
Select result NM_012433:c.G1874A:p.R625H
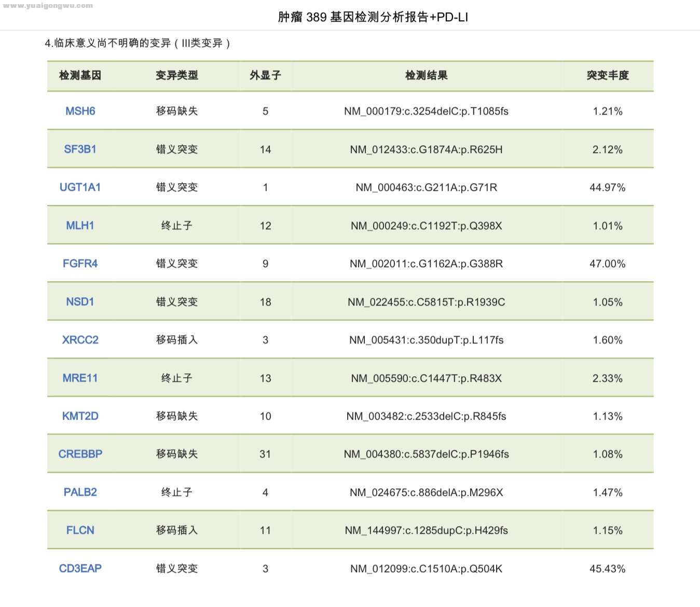427,149
